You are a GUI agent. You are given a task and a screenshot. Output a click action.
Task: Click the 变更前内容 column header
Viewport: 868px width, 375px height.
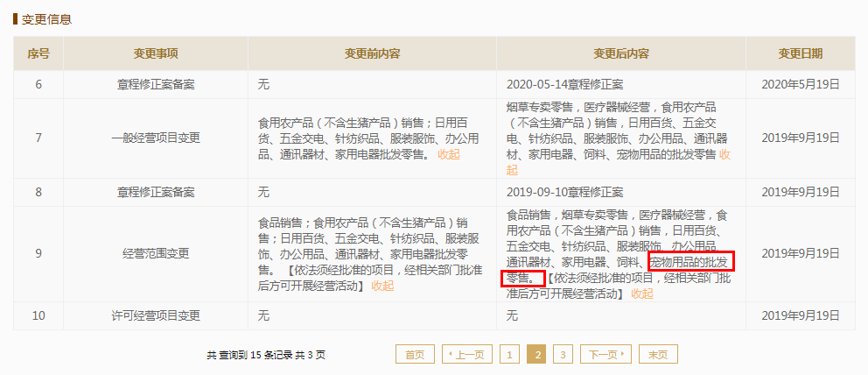(x=372, y=53)
